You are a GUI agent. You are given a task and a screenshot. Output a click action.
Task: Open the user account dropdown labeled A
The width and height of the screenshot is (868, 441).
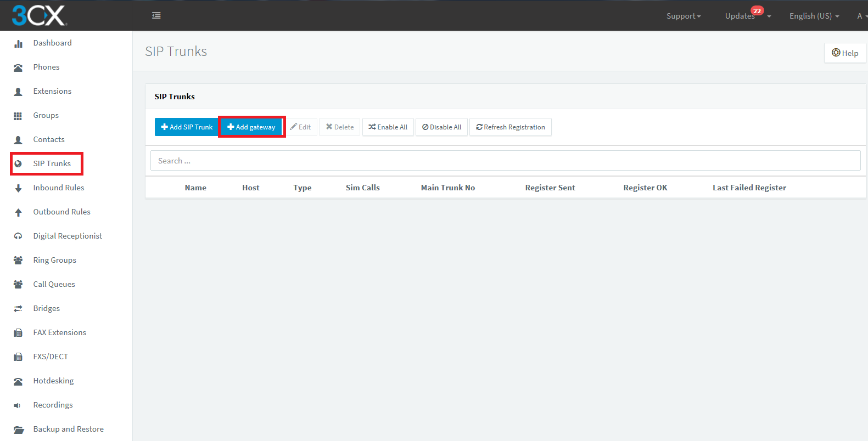pyautogui.click(x=862, y=16)
